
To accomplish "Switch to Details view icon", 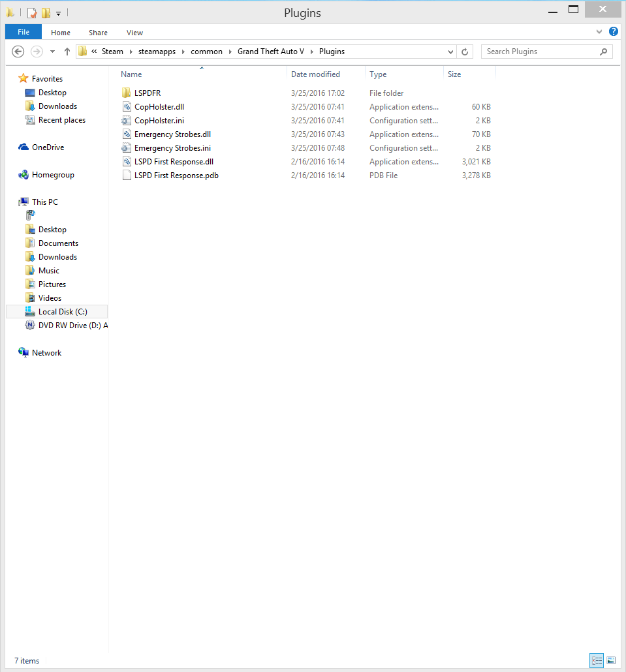I will pos(597,660).
